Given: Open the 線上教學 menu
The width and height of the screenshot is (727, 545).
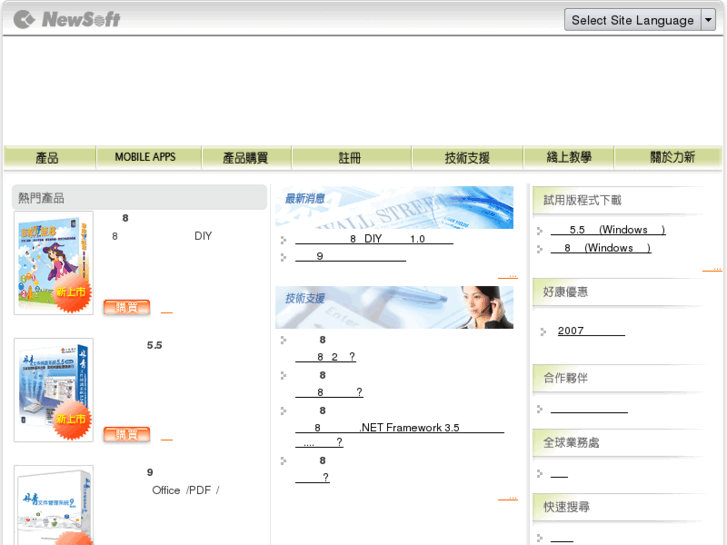Looking at the screenshot, I should [569, 158].
